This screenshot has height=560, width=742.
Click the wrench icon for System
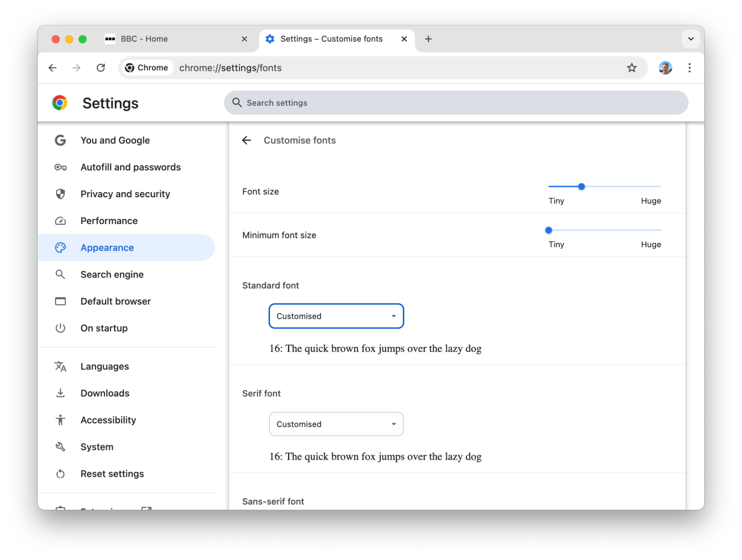[61, 447]
